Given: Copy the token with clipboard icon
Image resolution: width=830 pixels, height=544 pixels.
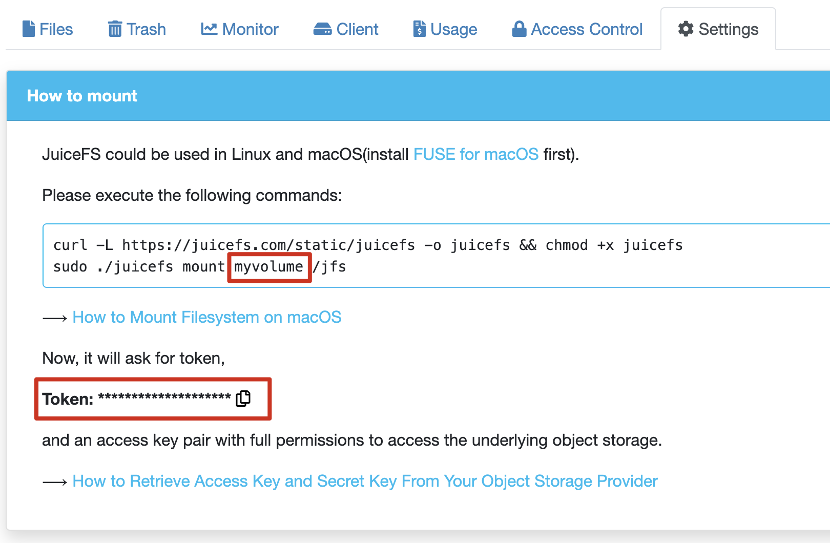Looking at the screenshot, I should tap(243, 398).
